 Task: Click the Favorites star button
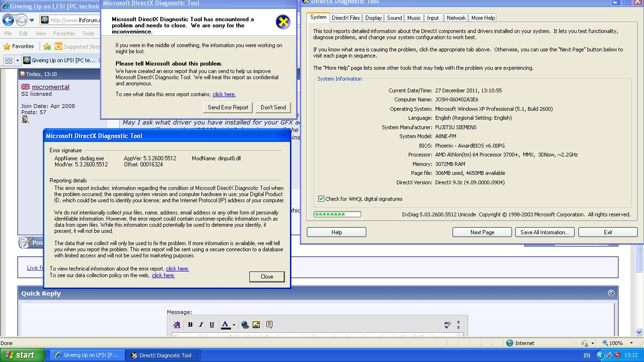19,46
